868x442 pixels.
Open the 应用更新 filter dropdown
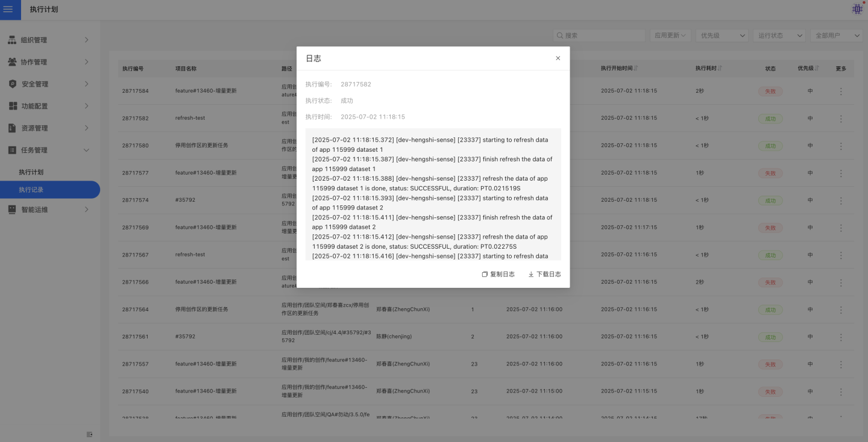coord(670,36)
